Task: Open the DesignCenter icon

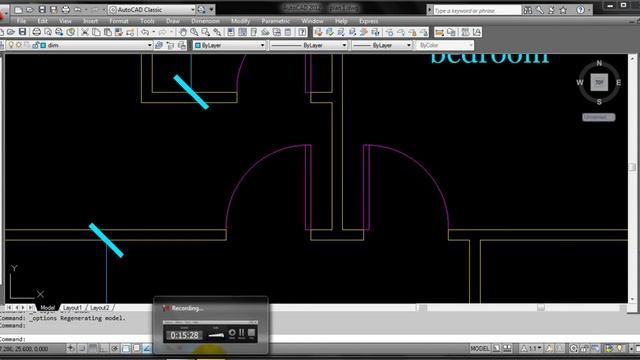Action: tap(242, 32)
